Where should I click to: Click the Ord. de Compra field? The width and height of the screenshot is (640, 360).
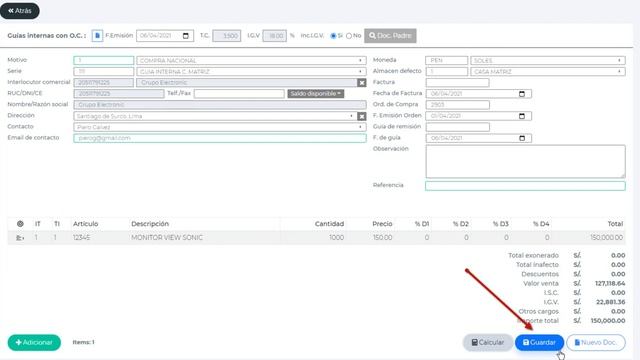[x=458, y=105]
